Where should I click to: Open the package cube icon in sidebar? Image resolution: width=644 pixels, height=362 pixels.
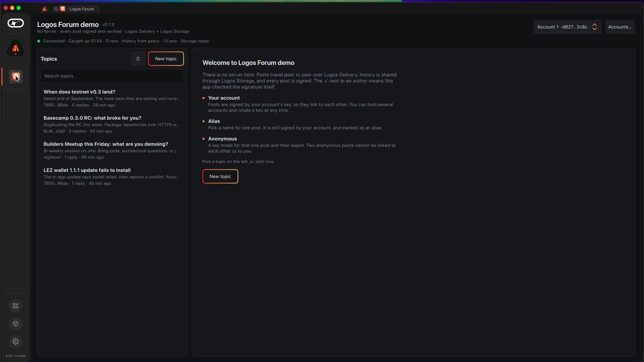click(x=16, y=324)
